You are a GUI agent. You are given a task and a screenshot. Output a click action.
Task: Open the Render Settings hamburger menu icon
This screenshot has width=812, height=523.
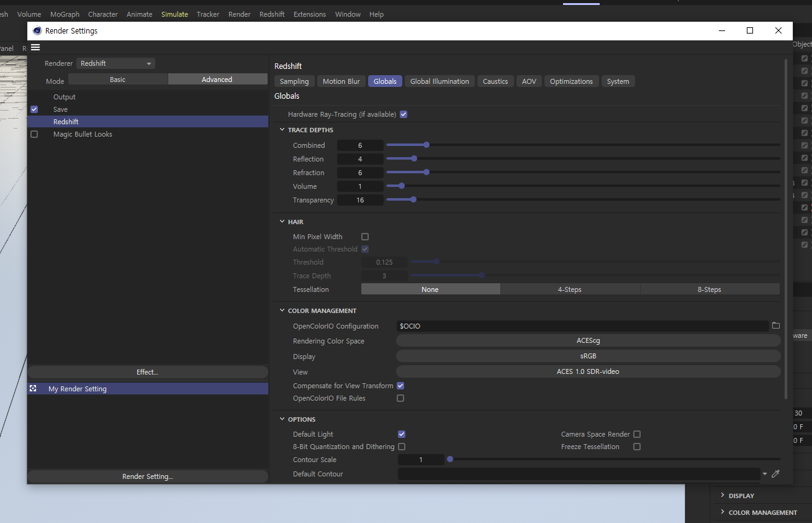click(x=35, y=47)
